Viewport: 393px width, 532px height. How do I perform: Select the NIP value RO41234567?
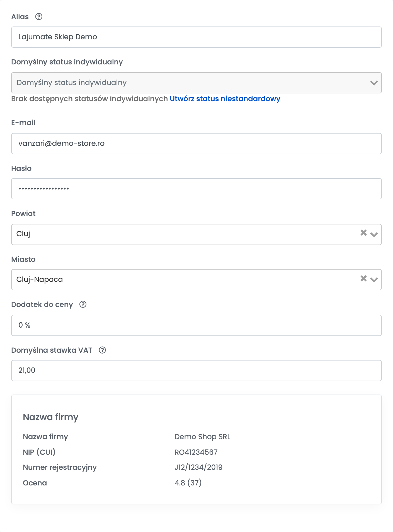point(196,452)
